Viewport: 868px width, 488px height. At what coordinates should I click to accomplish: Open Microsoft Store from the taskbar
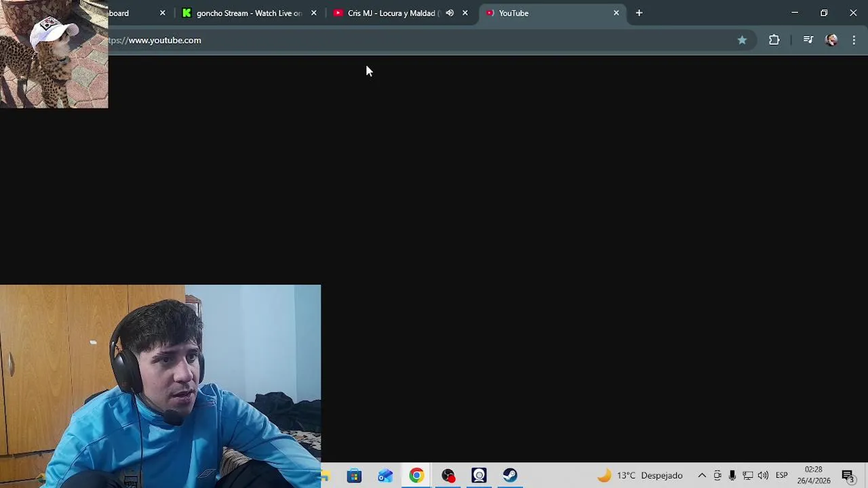pos(354,476)
